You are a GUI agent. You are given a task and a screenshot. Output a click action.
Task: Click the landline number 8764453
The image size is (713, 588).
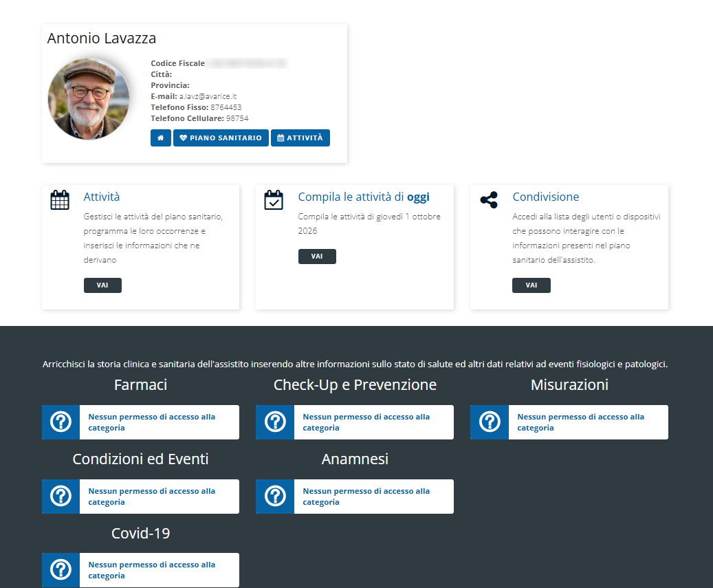pyautogui.click(x=226, y=107)
